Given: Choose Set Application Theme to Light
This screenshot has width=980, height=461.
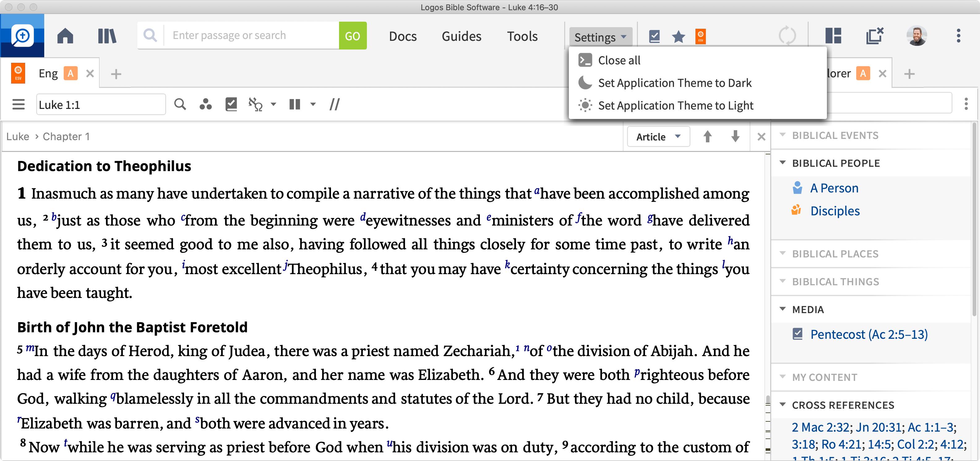Looking at the screenshot, I should tap(697, 105).
